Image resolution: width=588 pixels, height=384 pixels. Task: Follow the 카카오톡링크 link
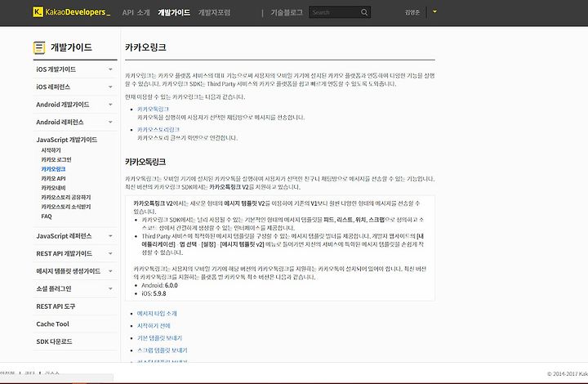153,109
